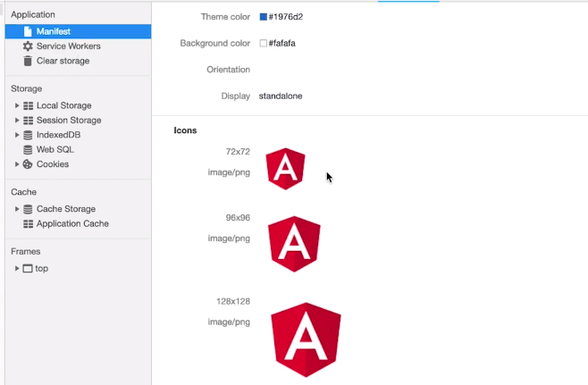Click image/png under the 72x72 label
The image size is (588, 385).
pos(229,172)
